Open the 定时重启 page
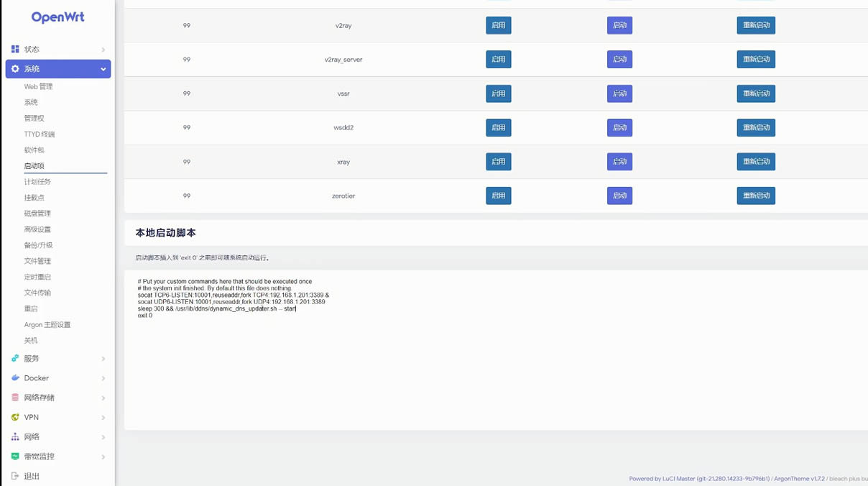 pos(37,276)
